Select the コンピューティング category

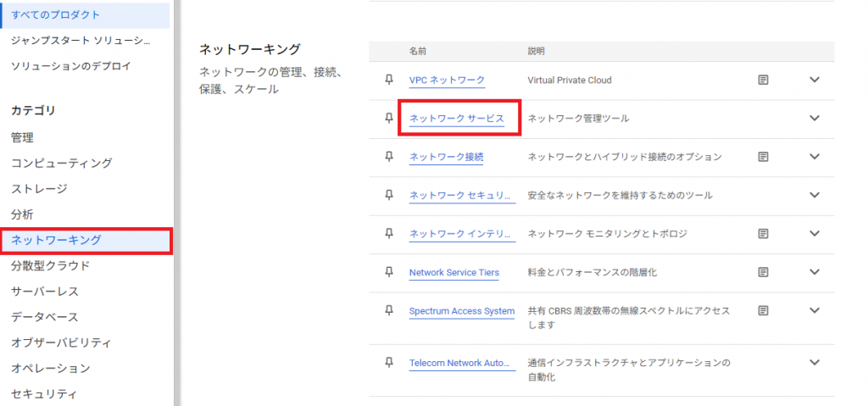coord(61,163)
